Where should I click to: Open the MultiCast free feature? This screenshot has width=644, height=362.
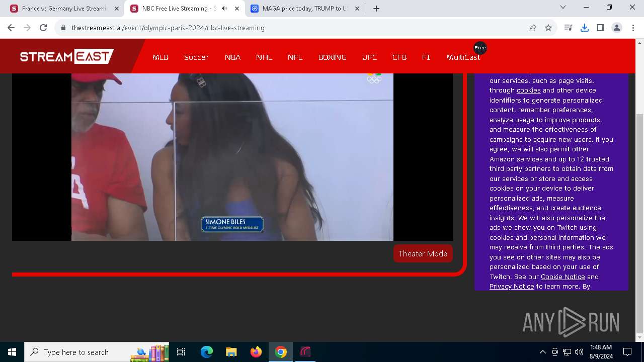click(463, 57)
